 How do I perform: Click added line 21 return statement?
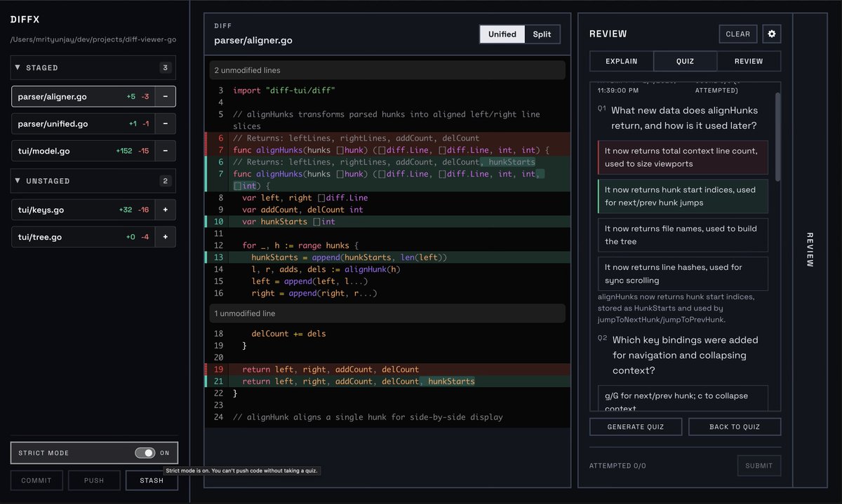coord(387,381)
